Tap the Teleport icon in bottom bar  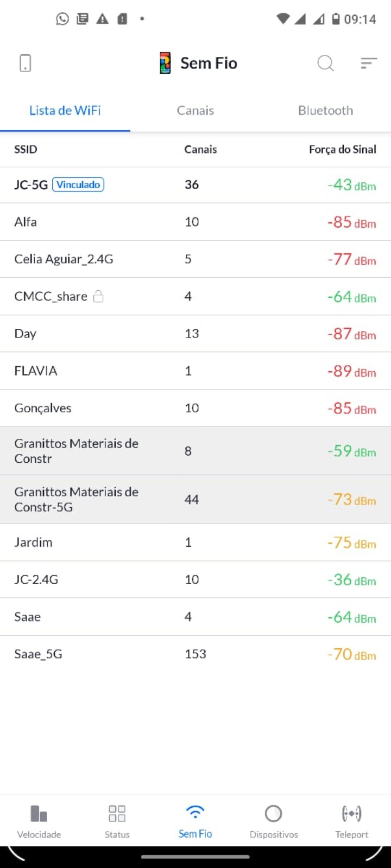click(351, 814)
